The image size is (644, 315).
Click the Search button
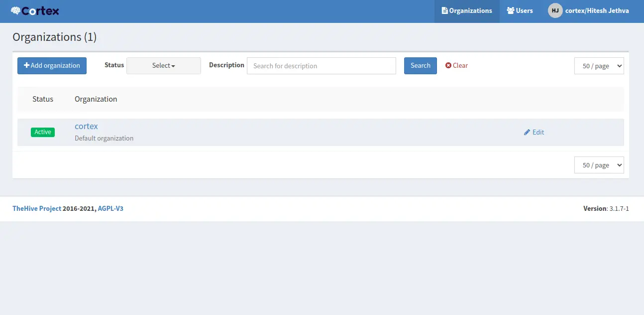(x=421, y=66)
